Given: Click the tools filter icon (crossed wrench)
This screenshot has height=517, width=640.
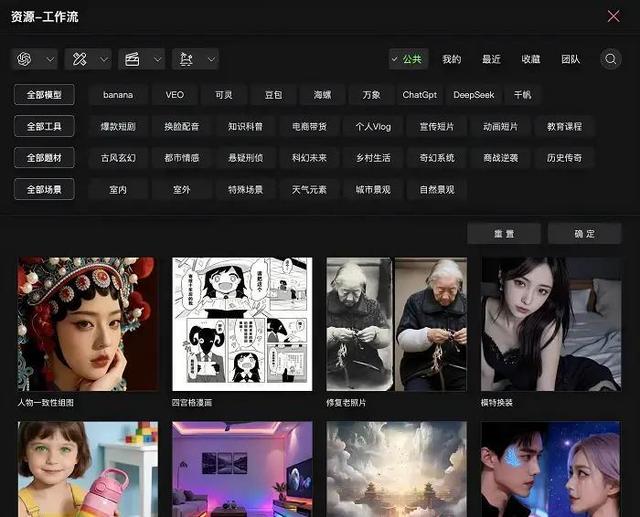Looking at the screenshot, I should 78,60.
